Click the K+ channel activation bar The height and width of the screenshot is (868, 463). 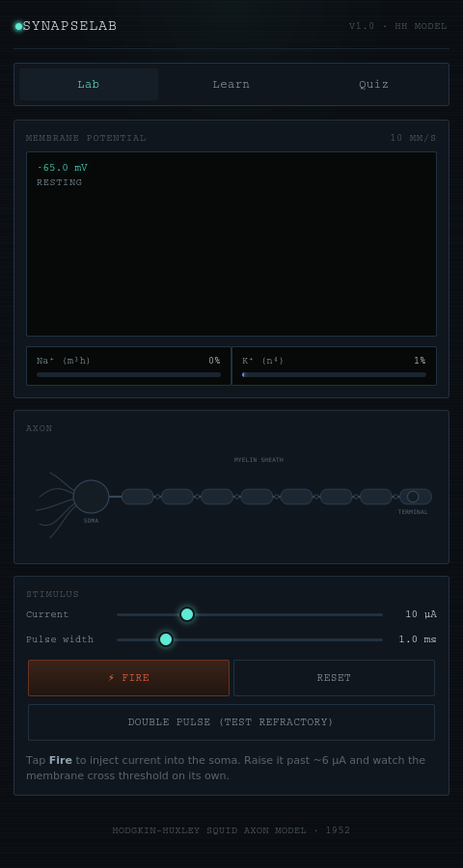[x=334, y=375]
